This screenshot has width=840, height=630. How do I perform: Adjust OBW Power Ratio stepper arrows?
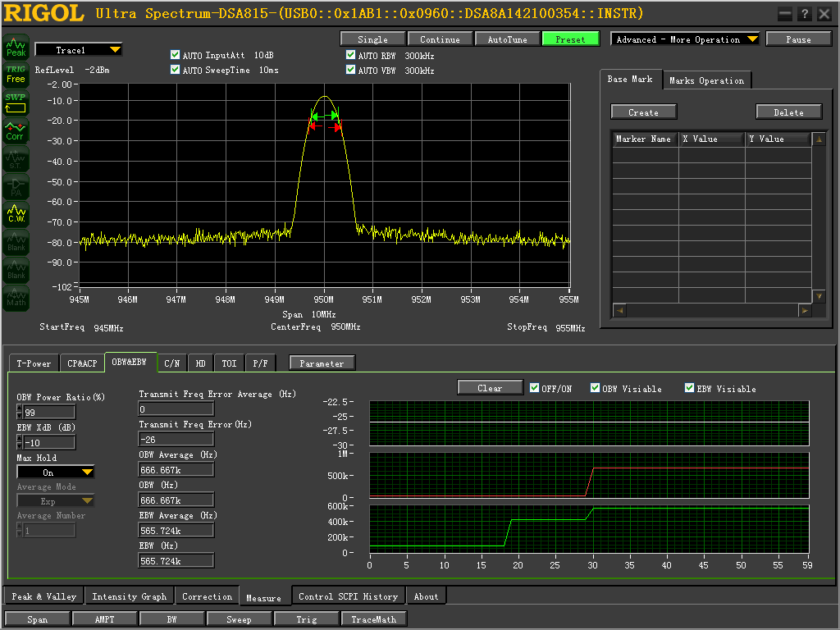[x=20, y=412]
